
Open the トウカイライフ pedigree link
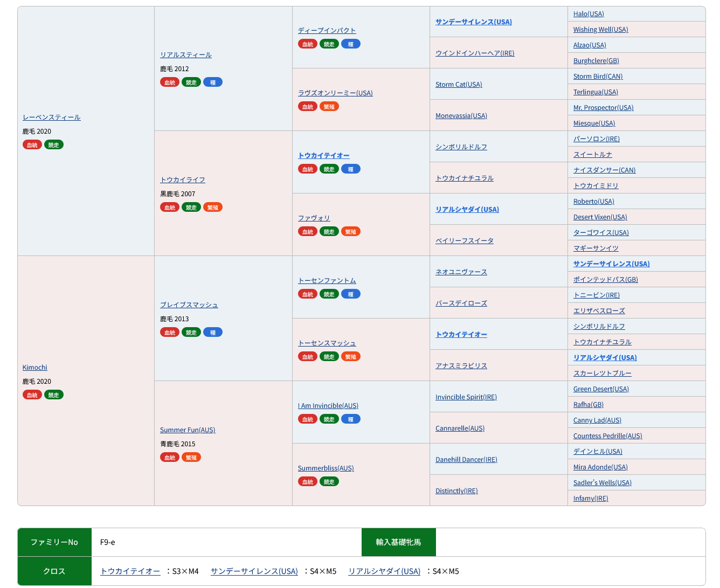tap(183, 180)
